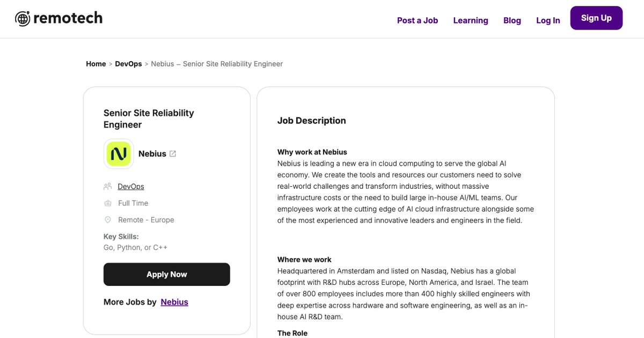Click the people icon next to DevOps
This screenshot has width=644, height=338.
coord(107,187)
